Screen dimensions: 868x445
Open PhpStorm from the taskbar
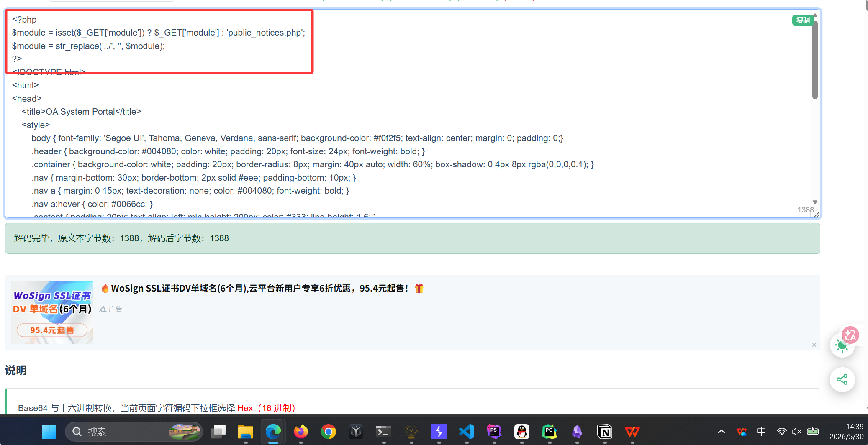click(494, 432)
